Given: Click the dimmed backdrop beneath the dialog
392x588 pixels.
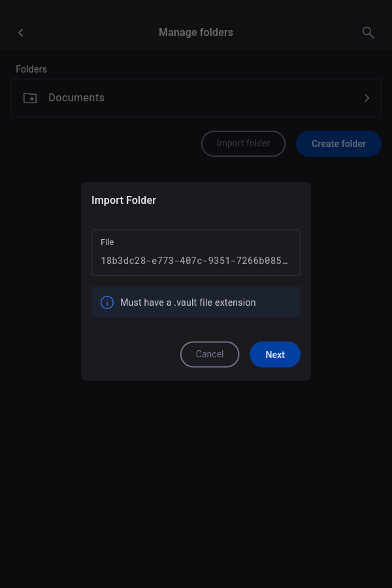Looking at the screenshot, I should tap(196, 483).
